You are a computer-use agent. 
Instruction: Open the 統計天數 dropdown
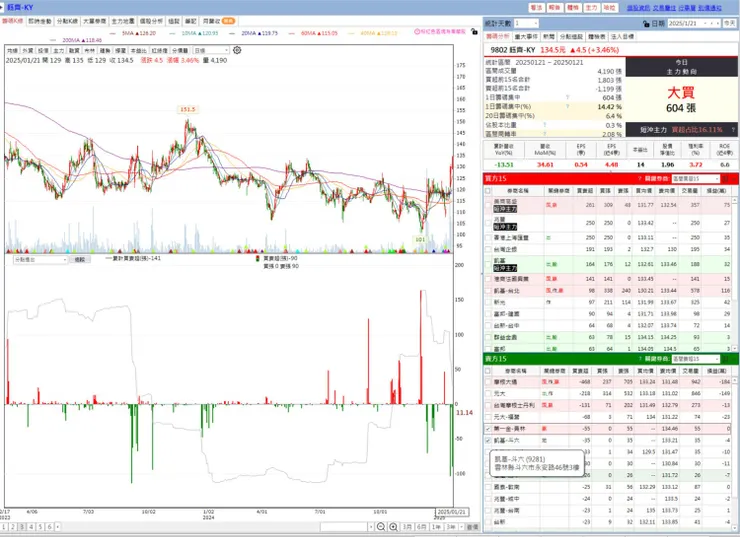coord(526,23)
